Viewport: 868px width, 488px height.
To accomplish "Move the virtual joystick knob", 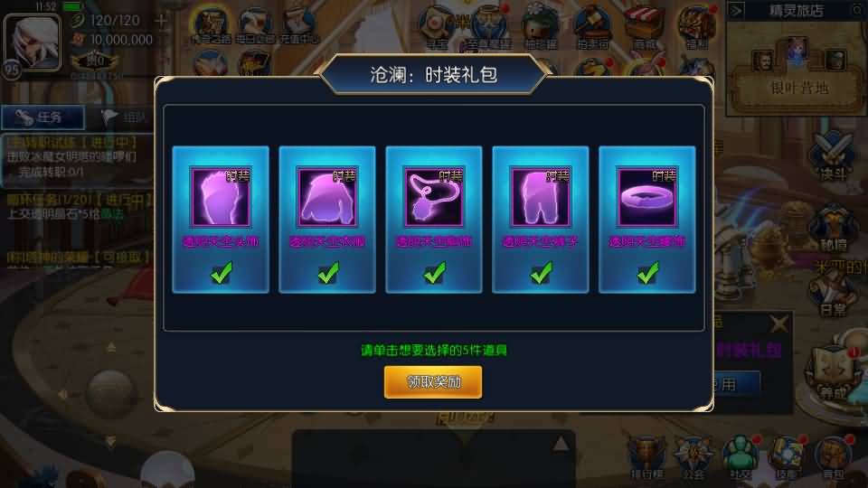I will (110, 393).
